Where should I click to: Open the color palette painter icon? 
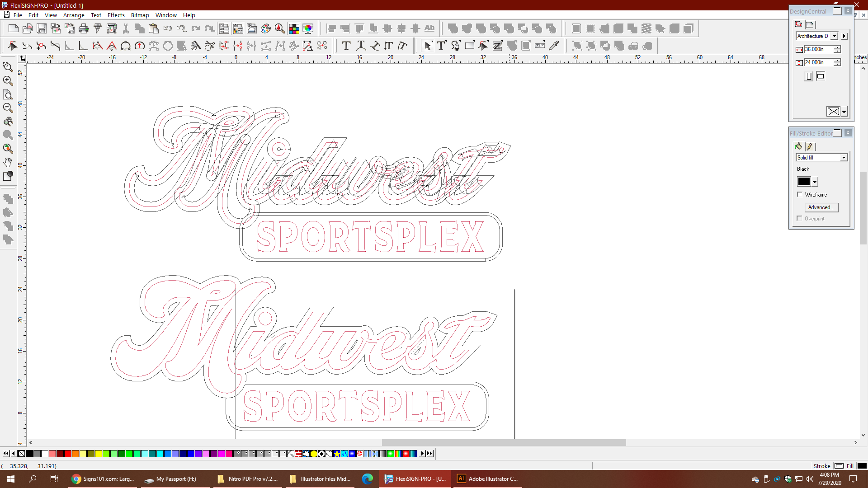[x=266, y=29]
